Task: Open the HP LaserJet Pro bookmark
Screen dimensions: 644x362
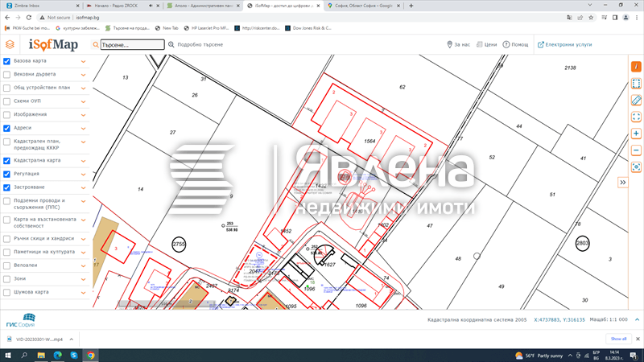Action: point(206,28)
